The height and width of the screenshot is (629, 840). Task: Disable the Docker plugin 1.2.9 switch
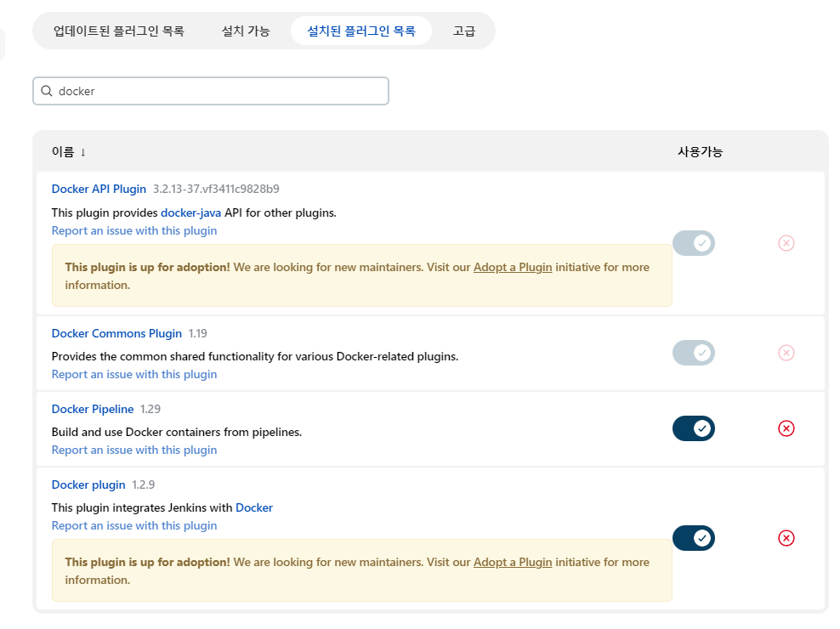pyautogui.click(x=694, y=538)
